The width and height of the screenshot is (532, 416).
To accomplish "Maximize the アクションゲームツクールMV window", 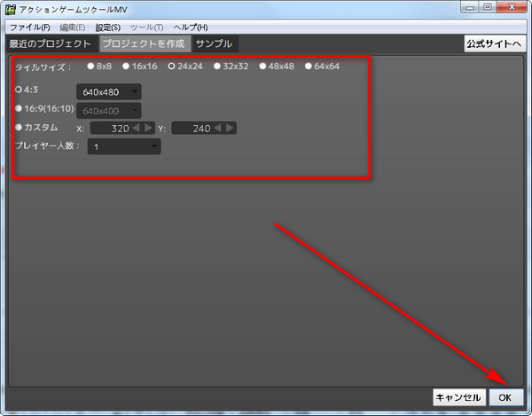I will click(x=488, y=7).
